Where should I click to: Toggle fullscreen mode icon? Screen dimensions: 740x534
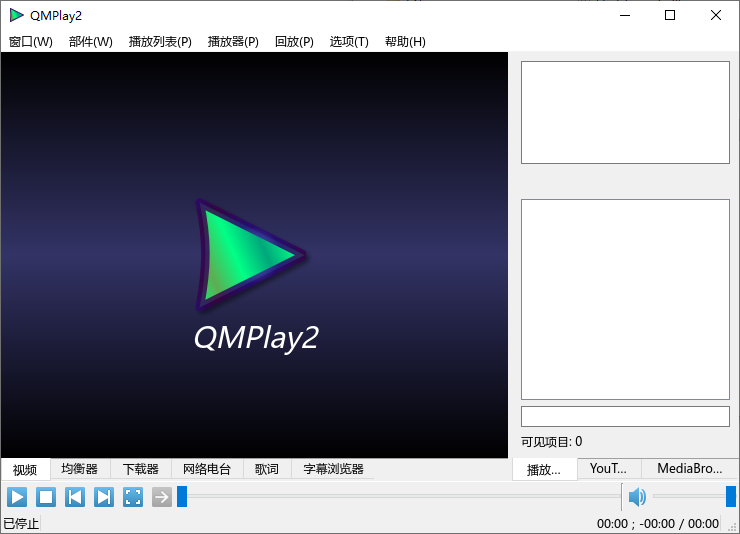[x=133, y=497]
